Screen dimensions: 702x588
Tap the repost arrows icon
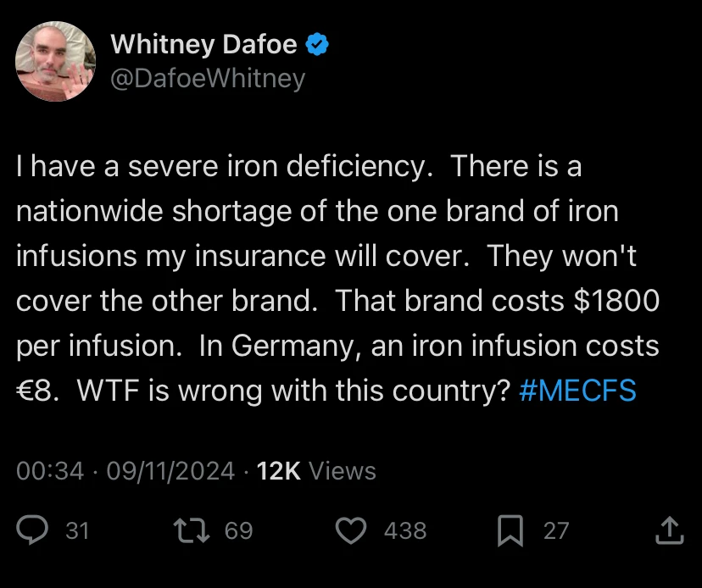[186, 530]
